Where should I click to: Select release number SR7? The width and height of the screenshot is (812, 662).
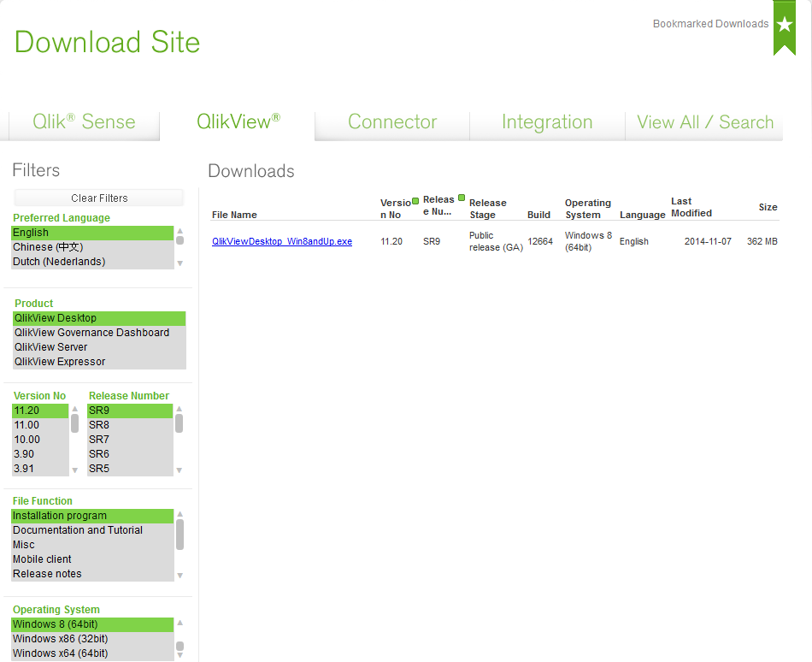(130, 440)
